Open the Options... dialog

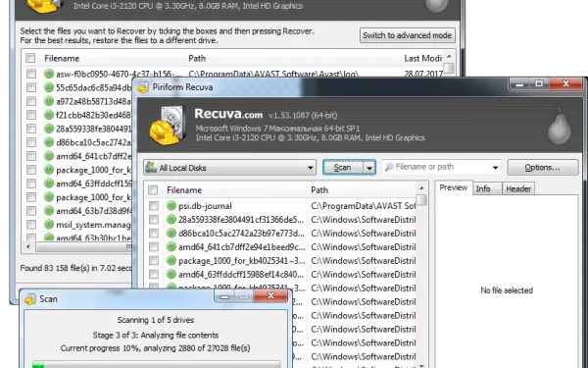(543, 168)
